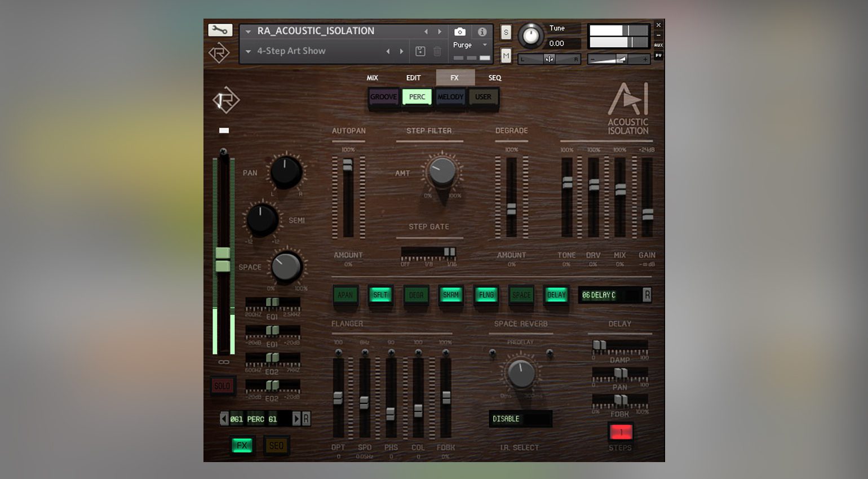The height and width of the screenshot is (479, 868).
Task: Take a snapshot with the camera icon
Action: point(460,32)
